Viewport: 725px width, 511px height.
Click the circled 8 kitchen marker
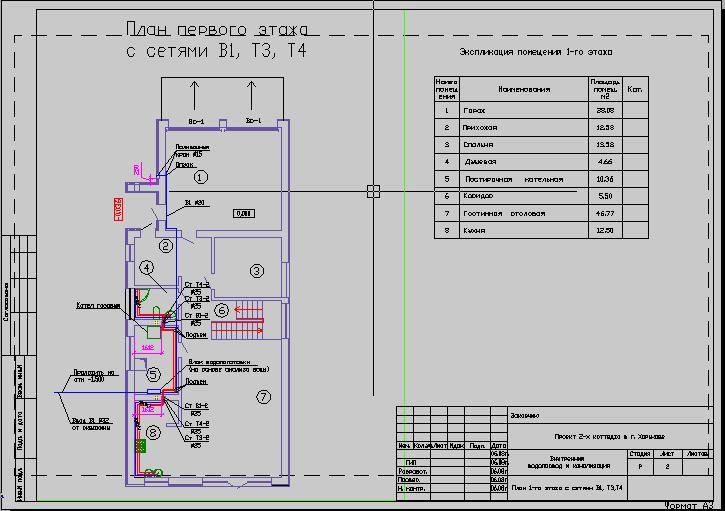(x=152, y=432)
